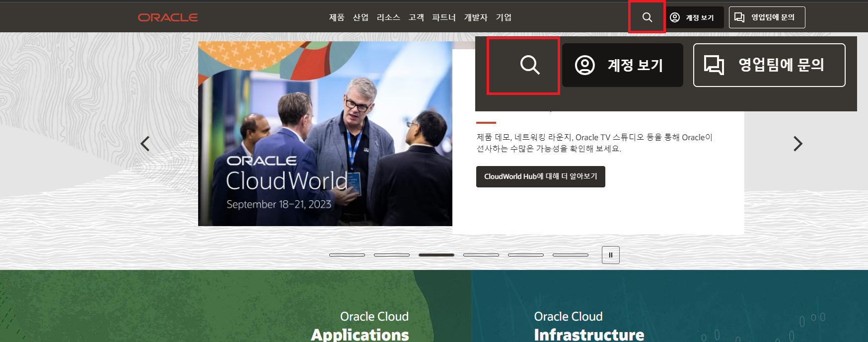Open the 리소스 menu
Viewport: 868px width, 342px height.
click(x=388, y=17)
